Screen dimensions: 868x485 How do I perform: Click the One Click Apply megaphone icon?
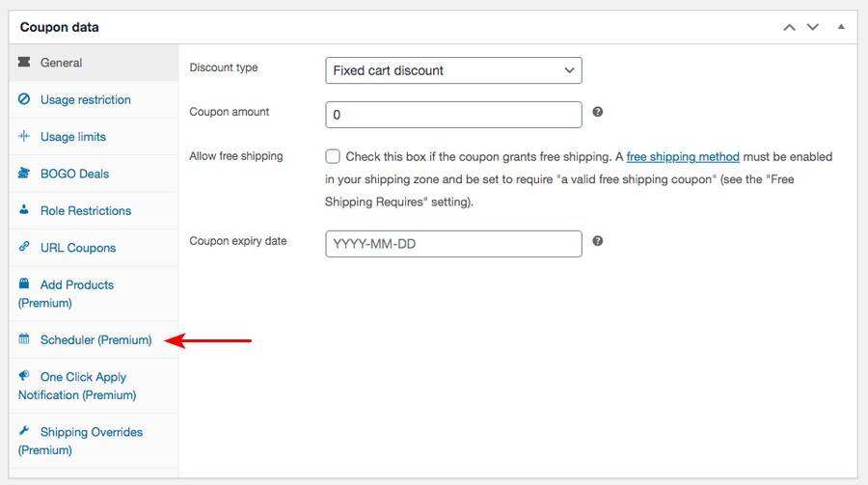(x=24, y=375)
